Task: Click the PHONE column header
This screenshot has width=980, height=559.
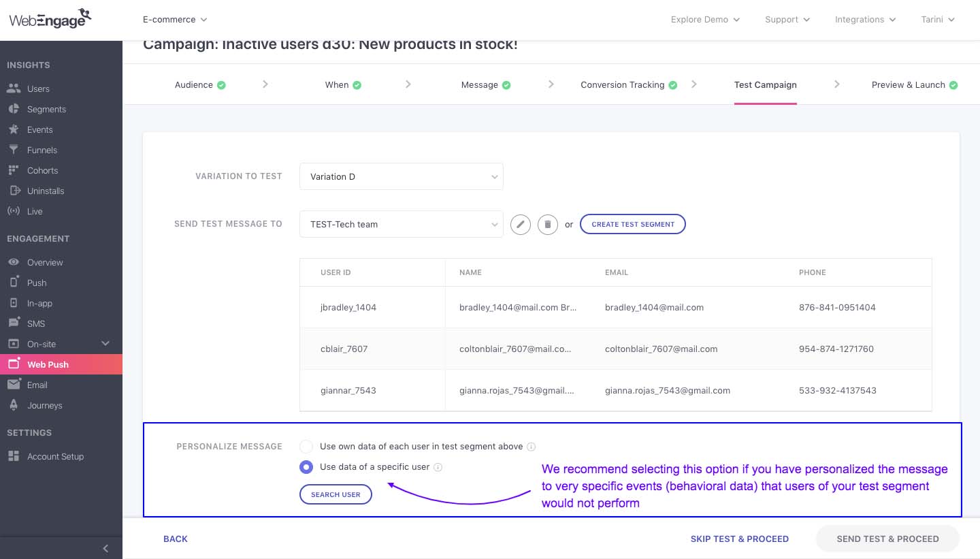Action: (x=813, y=272)
